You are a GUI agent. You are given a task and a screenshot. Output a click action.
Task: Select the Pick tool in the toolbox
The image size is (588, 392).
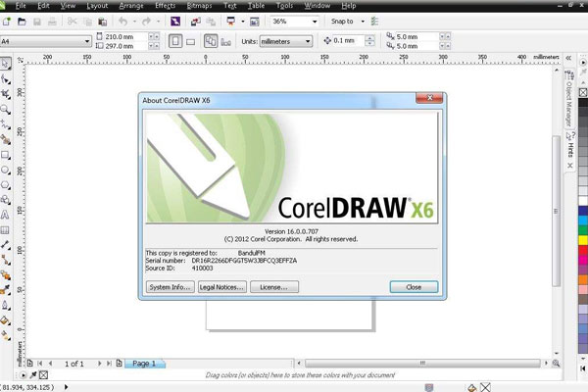pyautogui.click(x=5, y=64)
